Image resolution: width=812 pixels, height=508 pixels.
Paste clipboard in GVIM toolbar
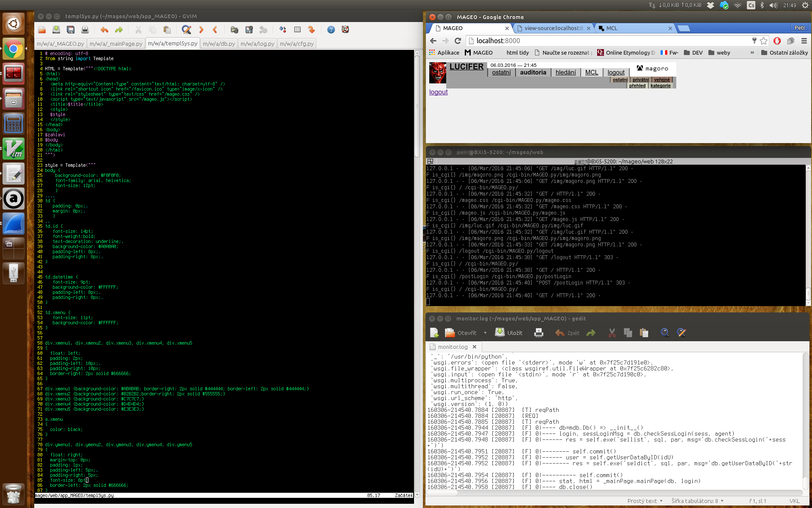pyautogui.click(x=167, y=30)
